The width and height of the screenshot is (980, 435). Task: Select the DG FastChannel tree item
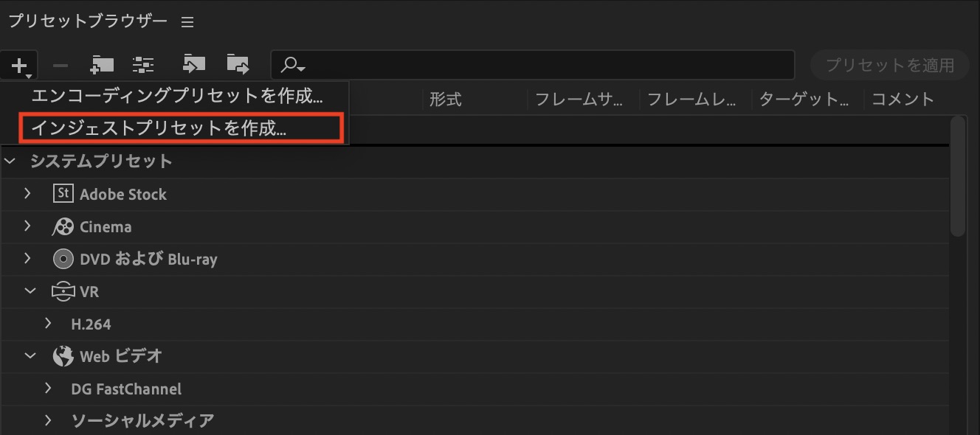tap(126, 389)
